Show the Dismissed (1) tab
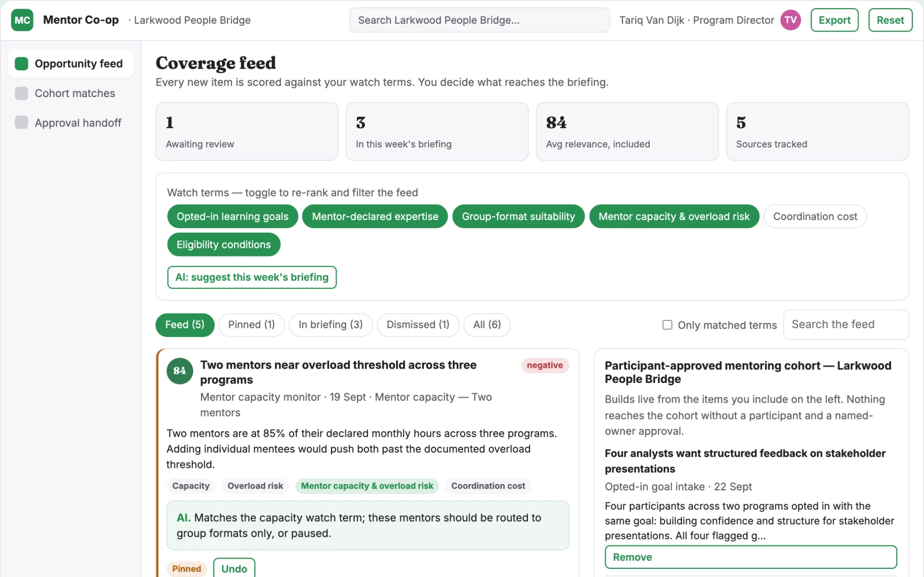924x577 pixels. point(418,325)
